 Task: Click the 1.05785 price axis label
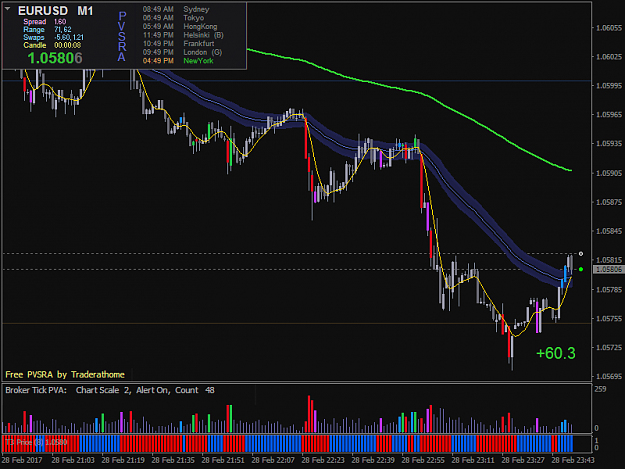609,290
